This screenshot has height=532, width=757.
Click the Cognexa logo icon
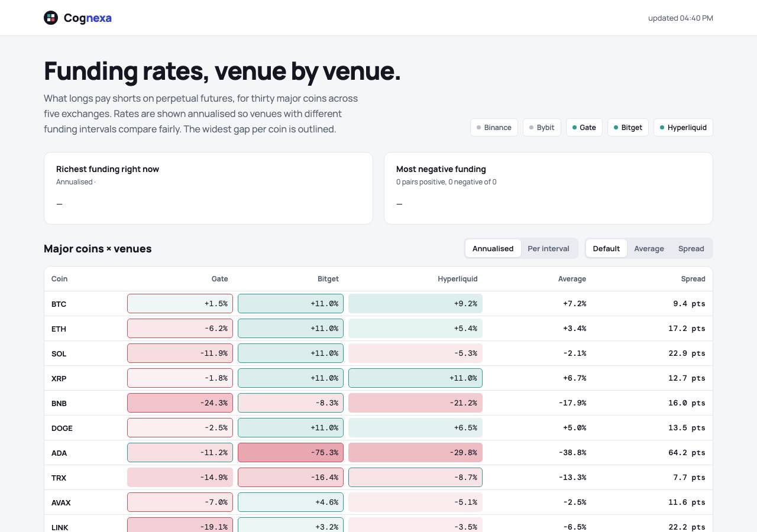51,18
